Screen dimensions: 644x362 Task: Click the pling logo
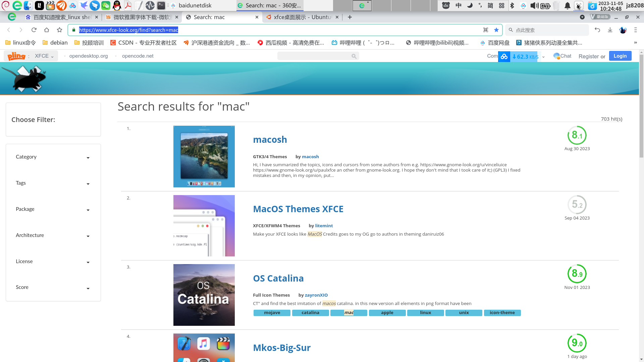(16, 56)
